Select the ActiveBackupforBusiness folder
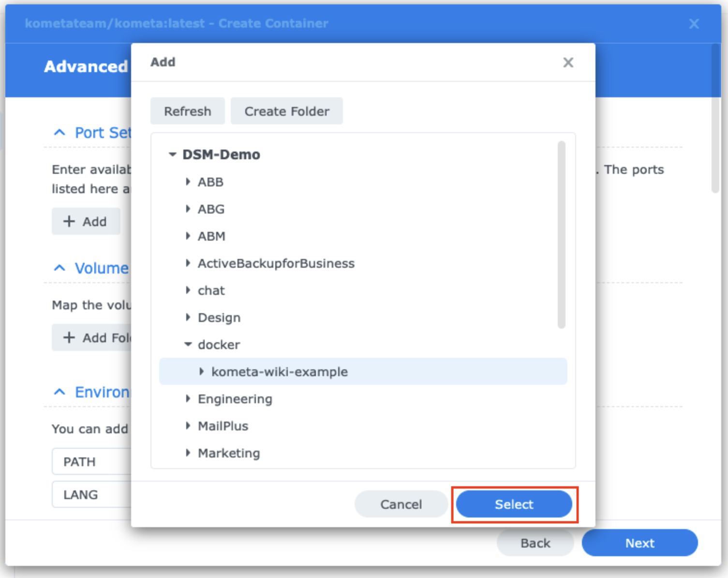728x578 pixels. click(276, 263)
